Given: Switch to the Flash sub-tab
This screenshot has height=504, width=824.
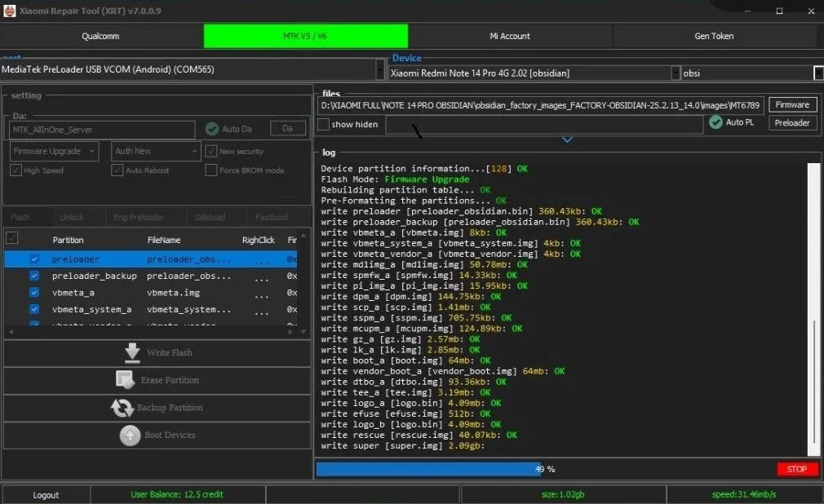Looking at the screenshot, I should tap(20, 217).
